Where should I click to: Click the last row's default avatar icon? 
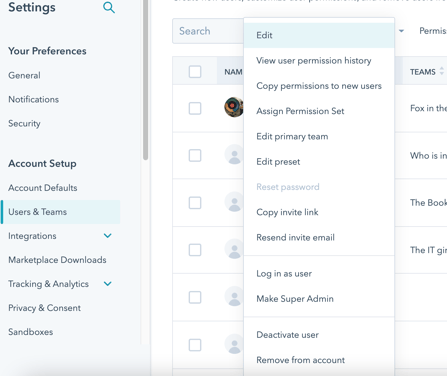234,344
